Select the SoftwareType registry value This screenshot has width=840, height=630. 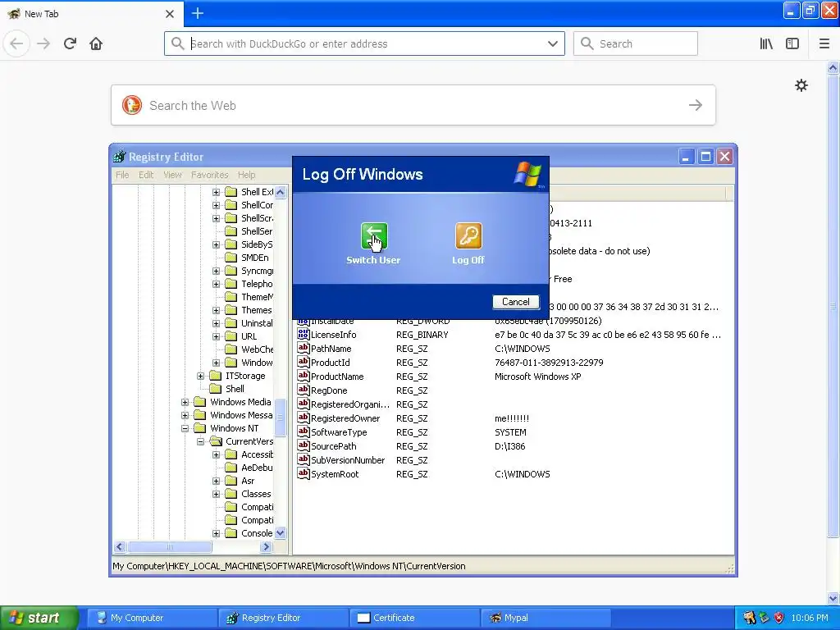click(339, 432)
